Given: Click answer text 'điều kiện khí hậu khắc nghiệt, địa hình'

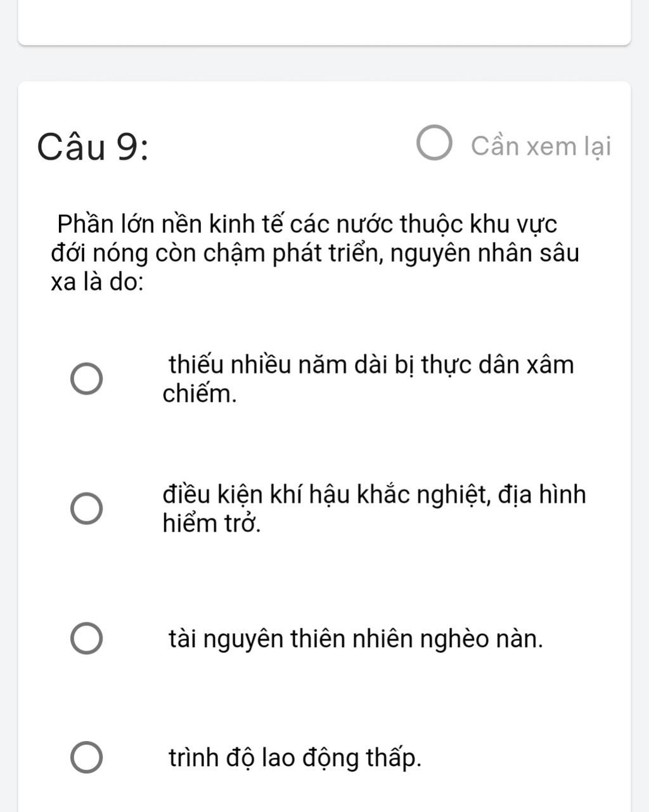Looking at the screenshot, I should pyautogui.click(x=375, y=494).
